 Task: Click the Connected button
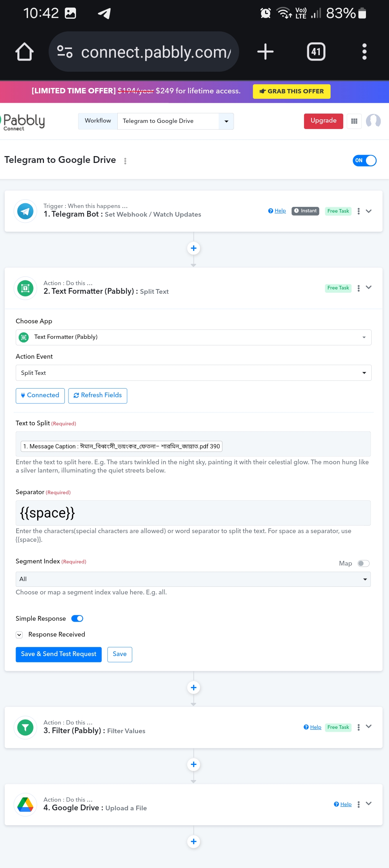[40, 395]
